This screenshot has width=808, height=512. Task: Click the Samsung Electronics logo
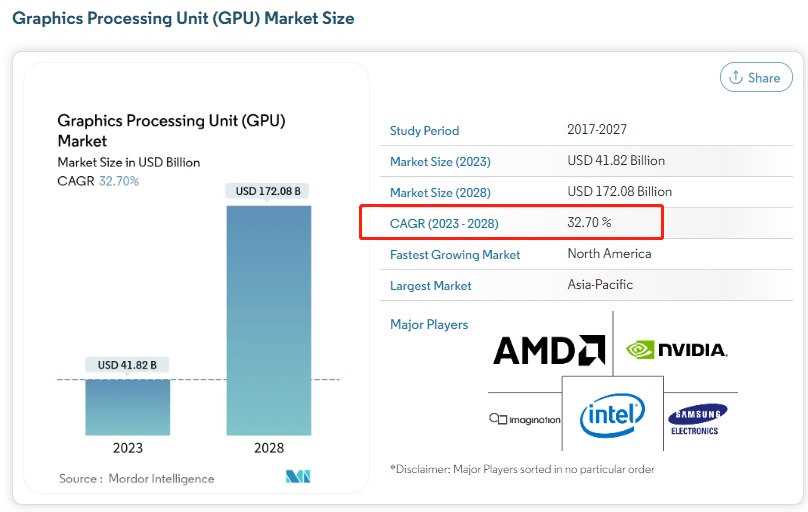pyautogui.click(x=697, y=419)
